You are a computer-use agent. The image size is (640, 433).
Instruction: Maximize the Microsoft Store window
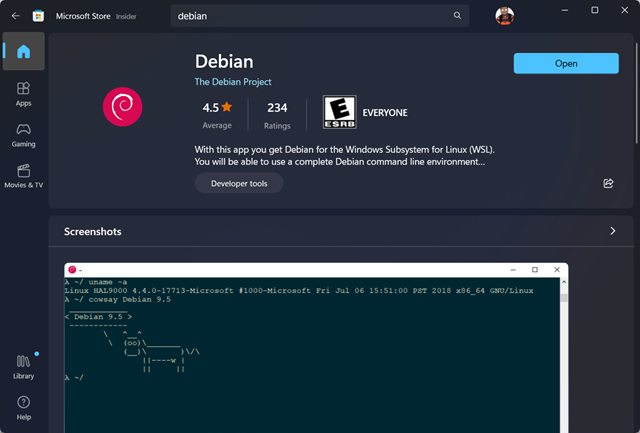click(595, 10)
